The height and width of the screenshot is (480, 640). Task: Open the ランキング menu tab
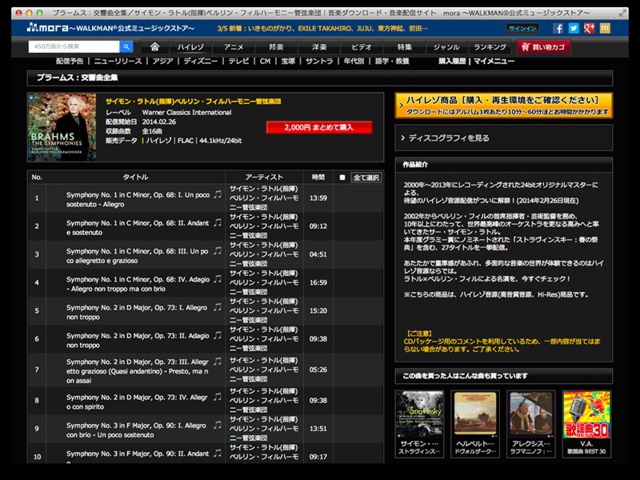pyautogui.click(x=489, y=46)
